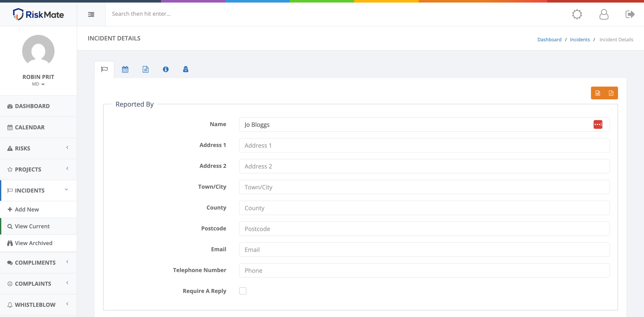Click the Postcode input field
The width and height of the screenshot is (644, 317).
coord(424,229)
